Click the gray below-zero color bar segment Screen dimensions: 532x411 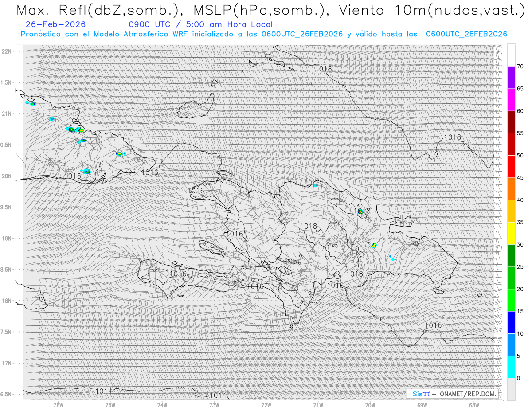pyautogui.click(x=511, y=389)
